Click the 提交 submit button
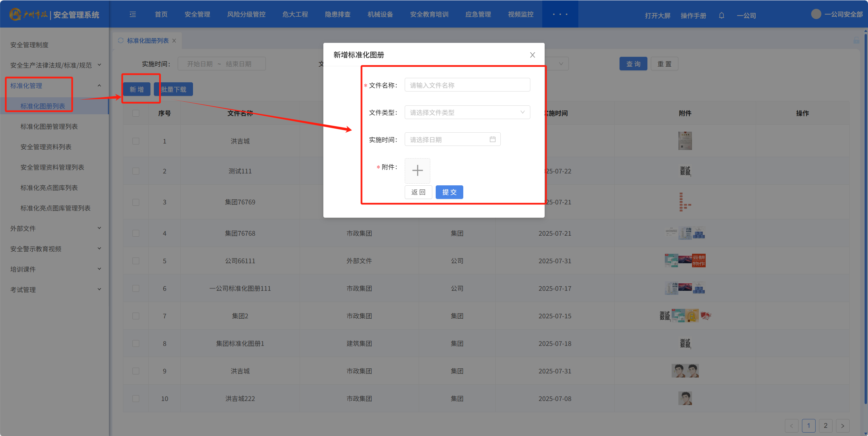 (x=449, y=192)
